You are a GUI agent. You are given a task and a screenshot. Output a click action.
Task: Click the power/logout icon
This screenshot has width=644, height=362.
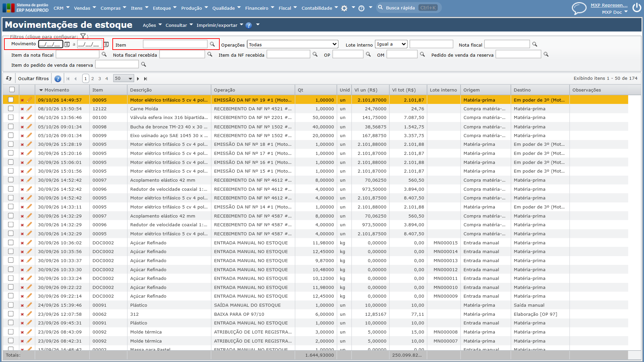[x=637, y=7]
